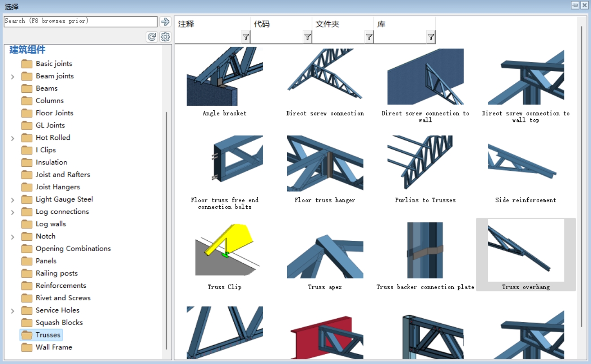Click the GL Joints folder icon

27,125
